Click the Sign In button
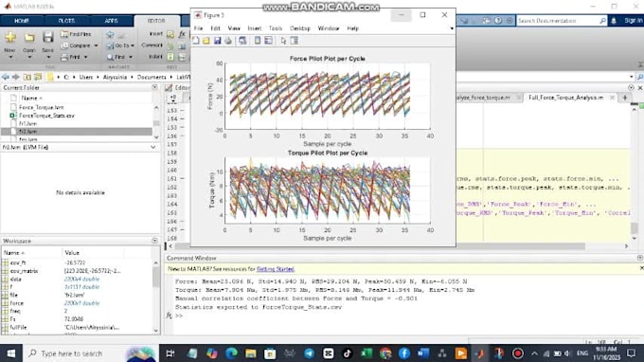644x362 pixels. [x=633, y=20]
